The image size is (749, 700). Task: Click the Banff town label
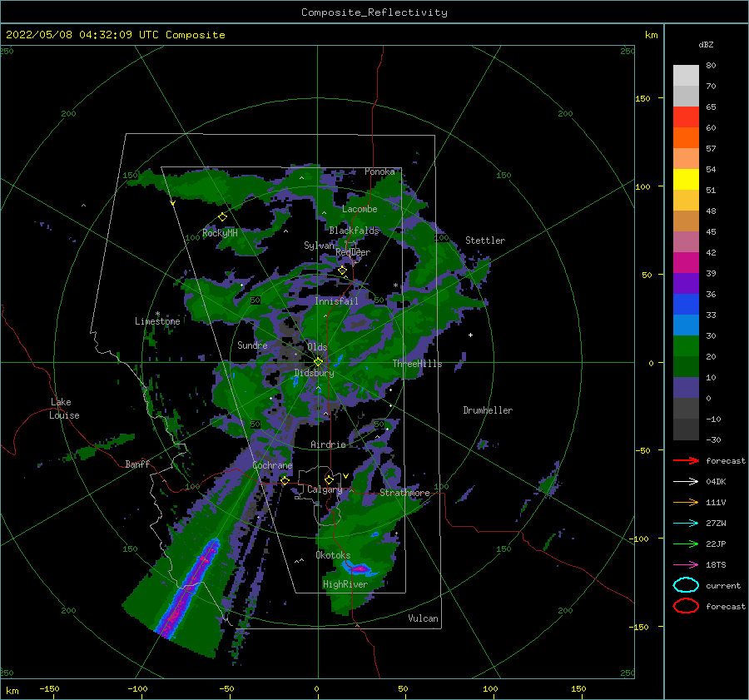point(137,464)
